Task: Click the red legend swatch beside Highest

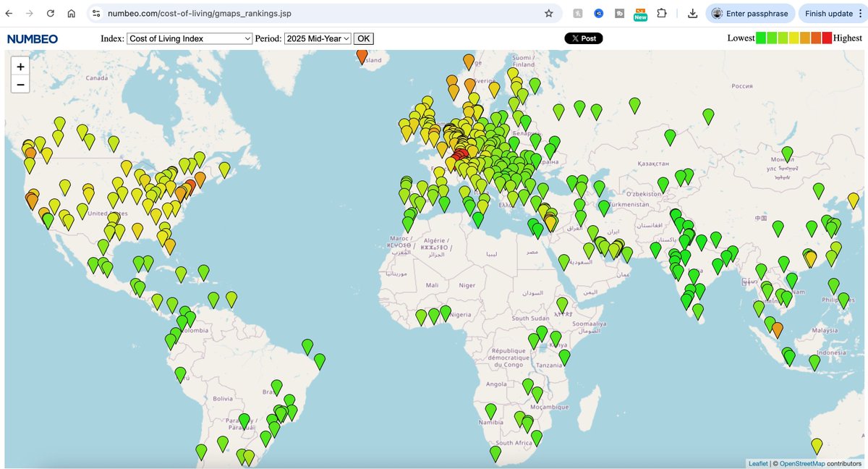Action: tap(827, 38)
